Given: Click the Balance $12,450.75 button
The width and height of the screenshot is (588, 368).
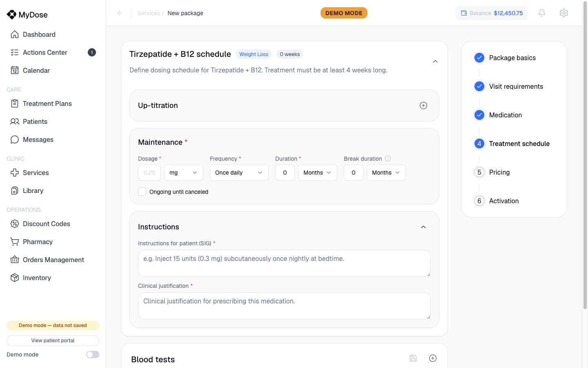Looking at the screenshot, I should [x=492, y=13].
